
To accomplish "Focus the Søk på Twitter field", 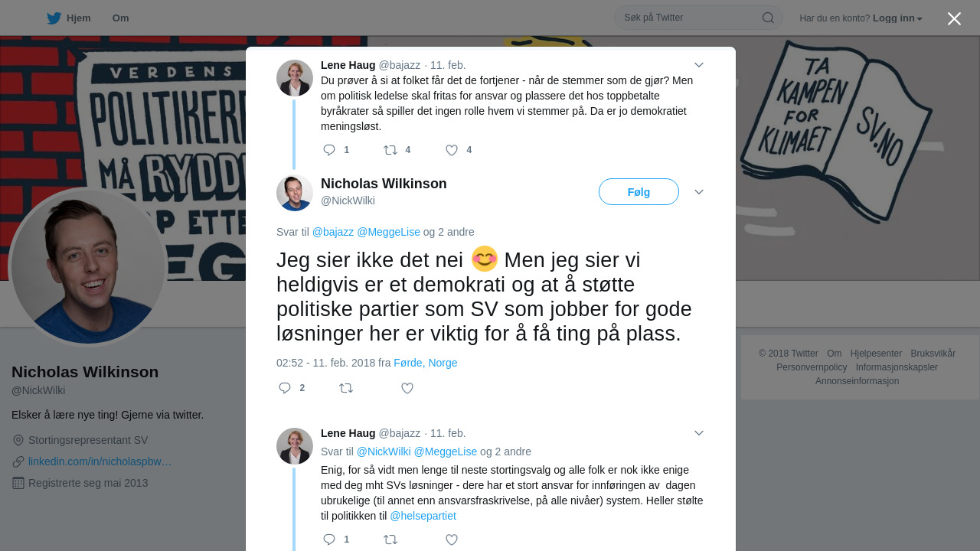I will [x=689, y=18].
